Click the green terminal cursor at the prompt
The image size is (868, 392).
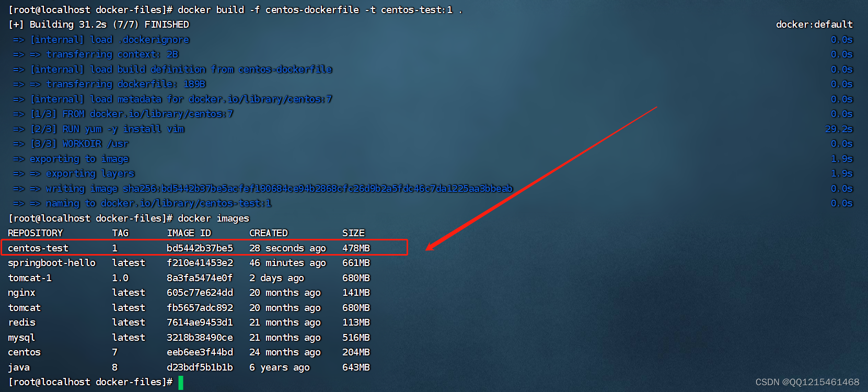coord(181,383)
